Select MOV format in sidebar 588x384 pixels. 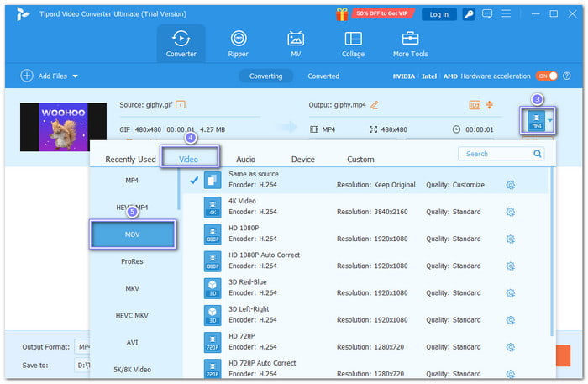(x=133, y=234)
